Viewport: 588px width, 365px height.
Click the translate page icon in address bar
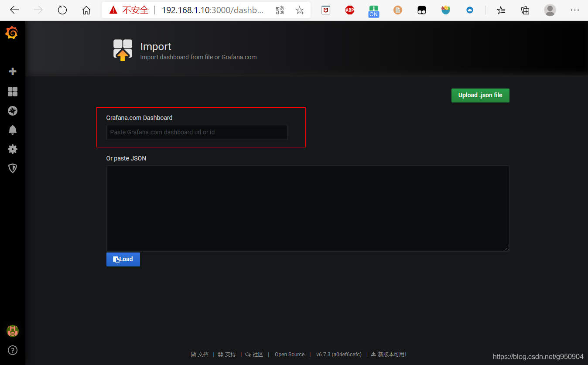(280, 10)
